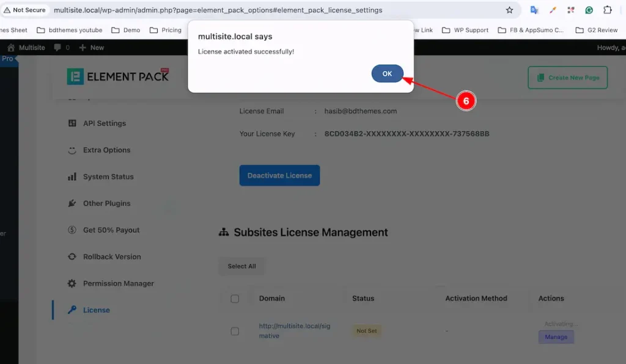Click Rollback Version refresh icon
The height and width of the screenshot is (364, 626).
[x=72, y=257]
